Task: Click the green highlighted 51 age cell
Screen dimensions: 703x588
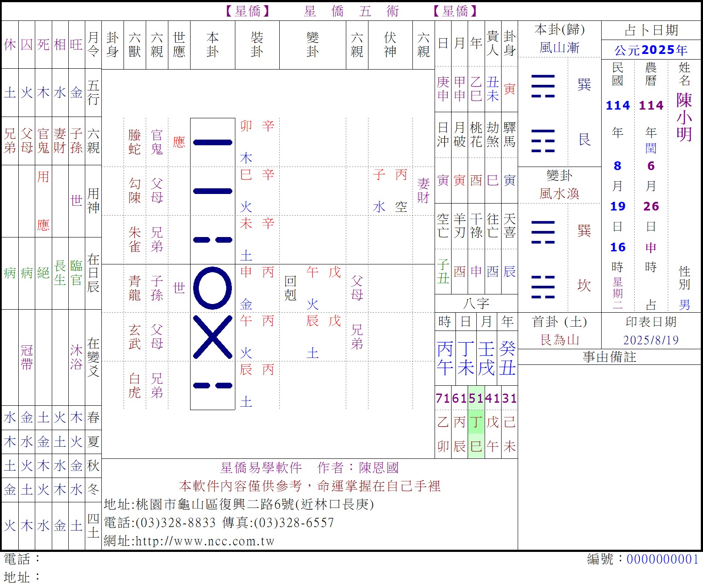Action: [476, 398]
